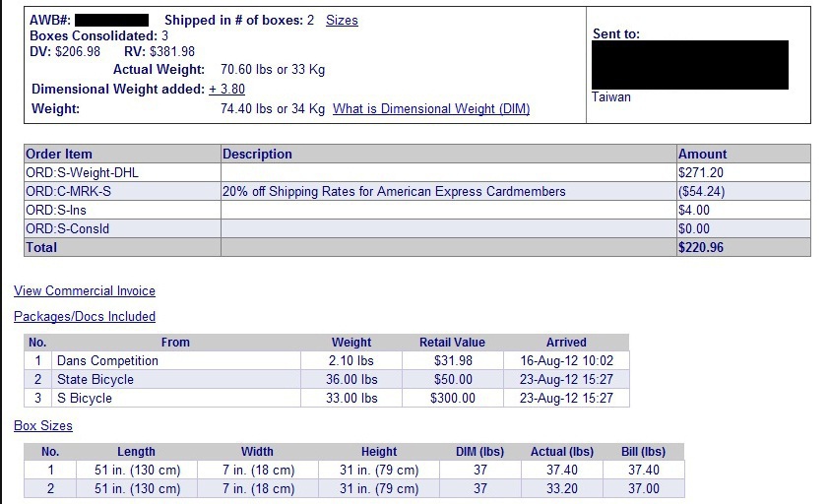
Task: Select the $220.96 total amount cell
Action: pyautogui.click(x=701, y=248)
